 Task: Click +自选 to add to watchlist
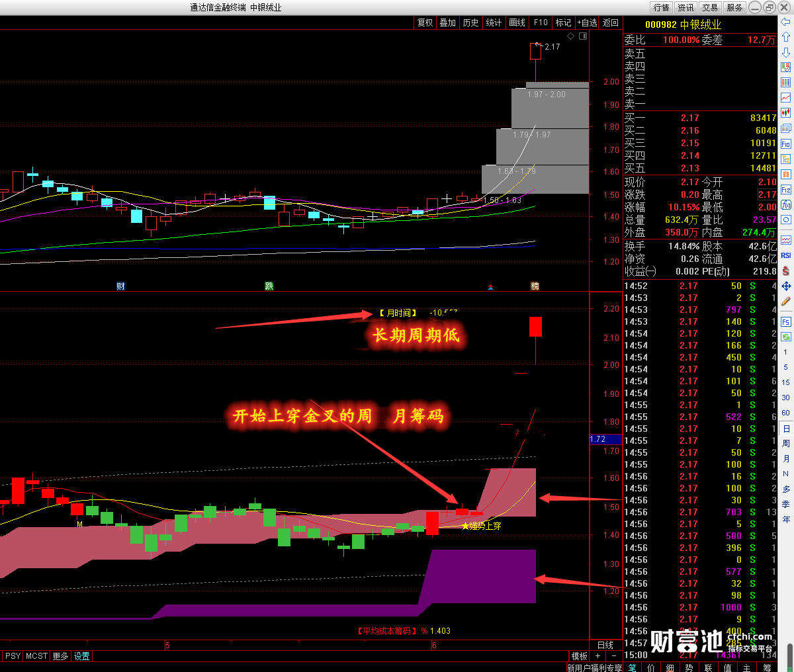(588, 22)
